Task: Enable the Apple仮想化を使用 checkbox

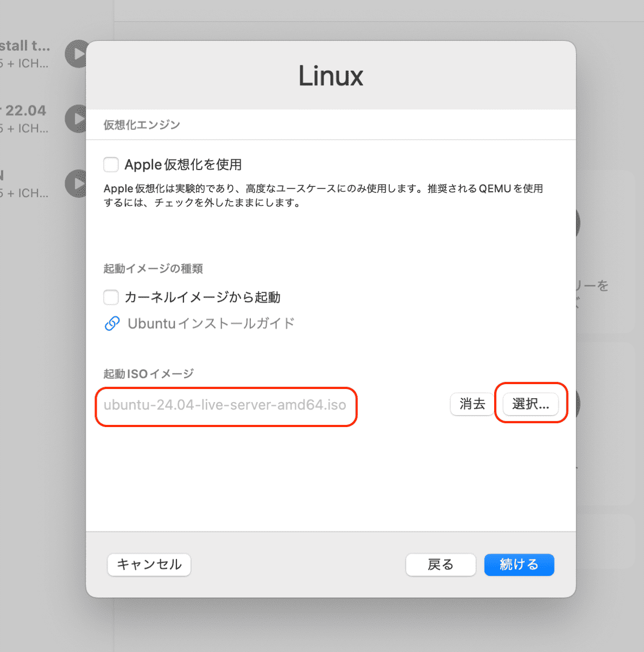Action: click(111, 165)
